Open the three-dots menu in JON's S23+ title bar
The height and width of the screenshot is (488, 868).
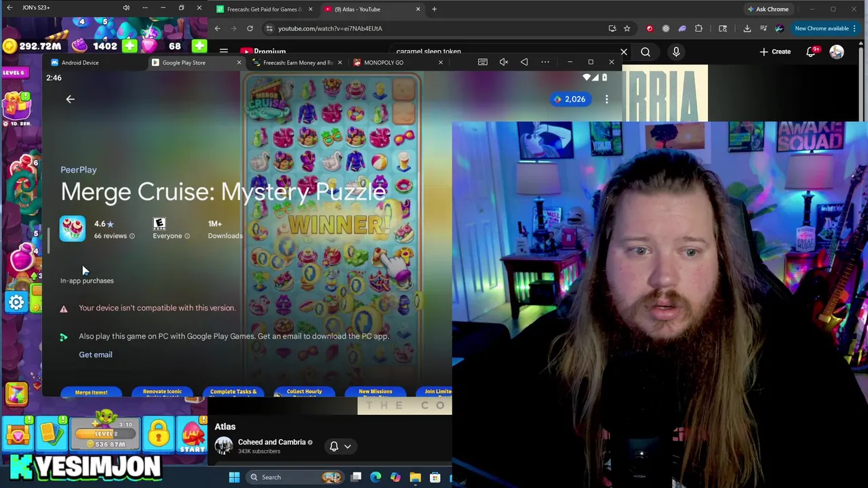pos(145,7)
